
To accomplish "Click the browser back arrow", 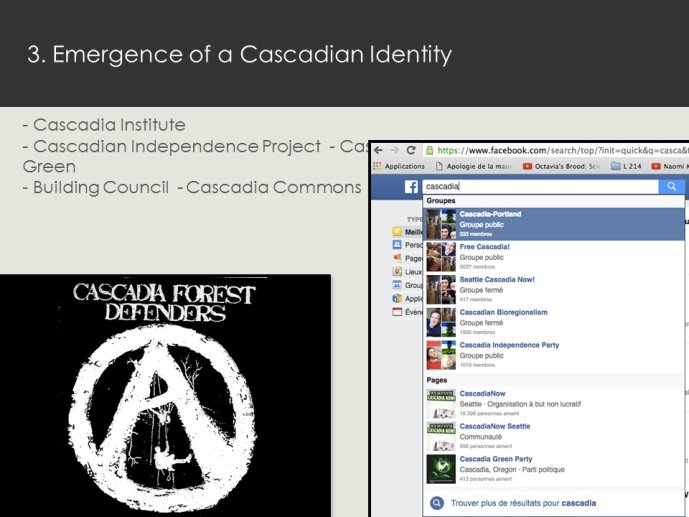I will pos(378,150).
